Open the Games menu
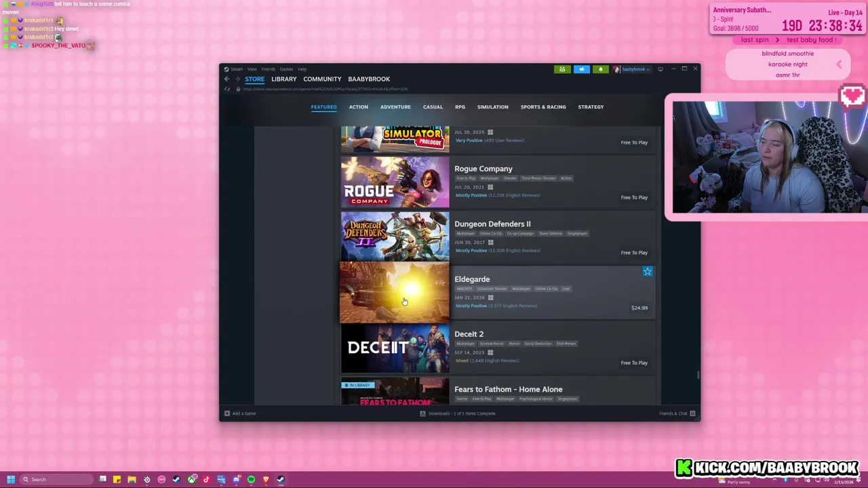This screenshot has width=868, height=488. click(x=286, y=69)
